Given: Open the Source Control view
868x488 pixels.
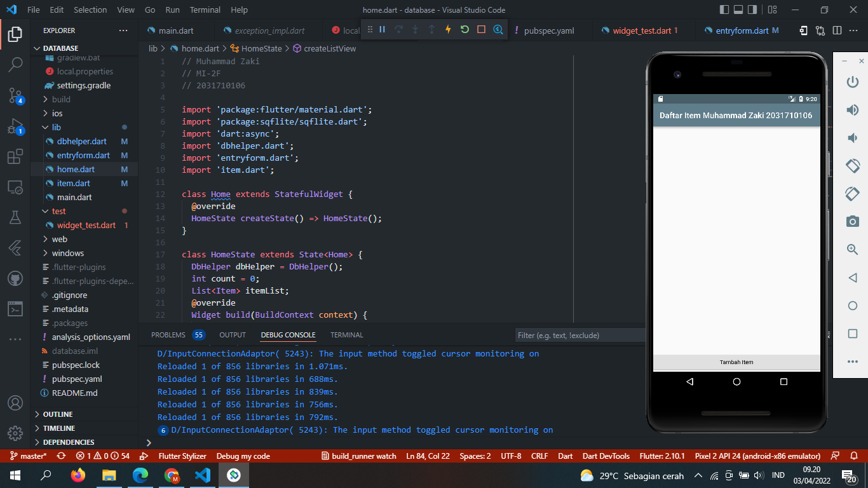Looking at the screenshot, I should pyautogui.click(x=15, y=95).
